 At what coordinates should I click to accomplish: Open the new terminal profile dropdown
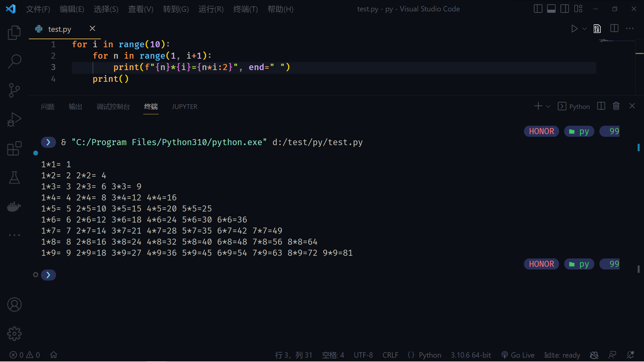[x=547, y=106]
